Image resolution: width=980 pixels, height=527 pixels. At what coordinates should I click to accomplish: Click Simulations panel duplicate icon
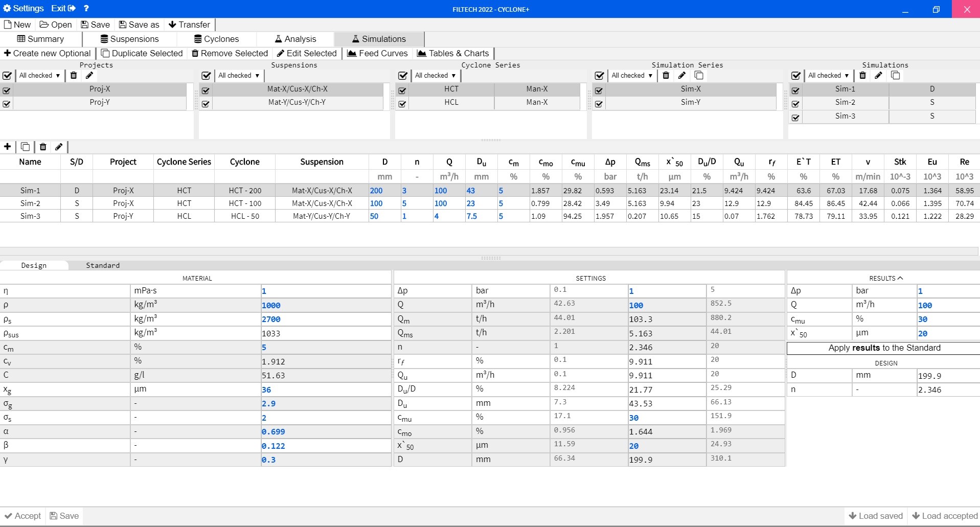click(x=896, y=76)
